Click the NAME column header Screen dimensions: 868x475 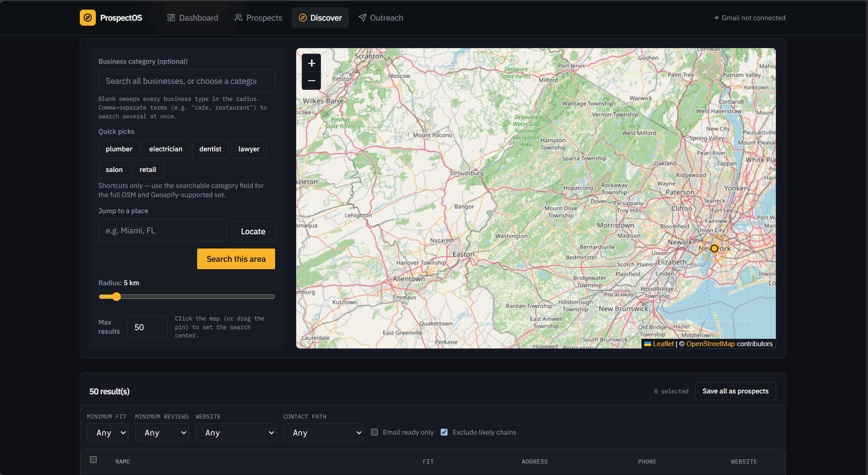pyautogui.click(x=123, y=462)
